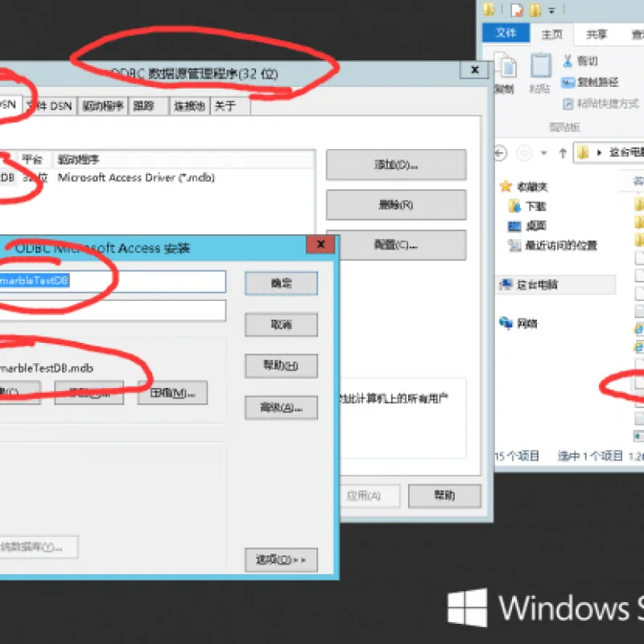Click the Explorer forward arrow

[x=524, y=154]
